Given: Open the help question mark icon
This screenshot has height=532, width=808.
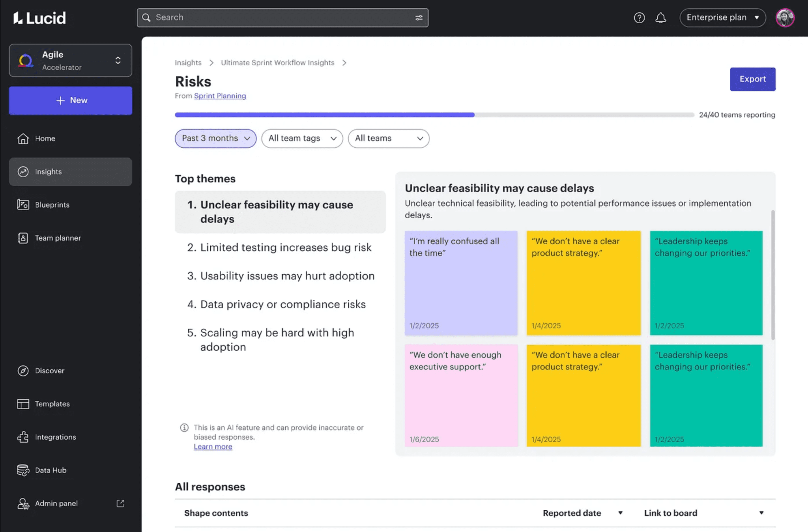Looking at the screenshot, I should tap(639, 18).
